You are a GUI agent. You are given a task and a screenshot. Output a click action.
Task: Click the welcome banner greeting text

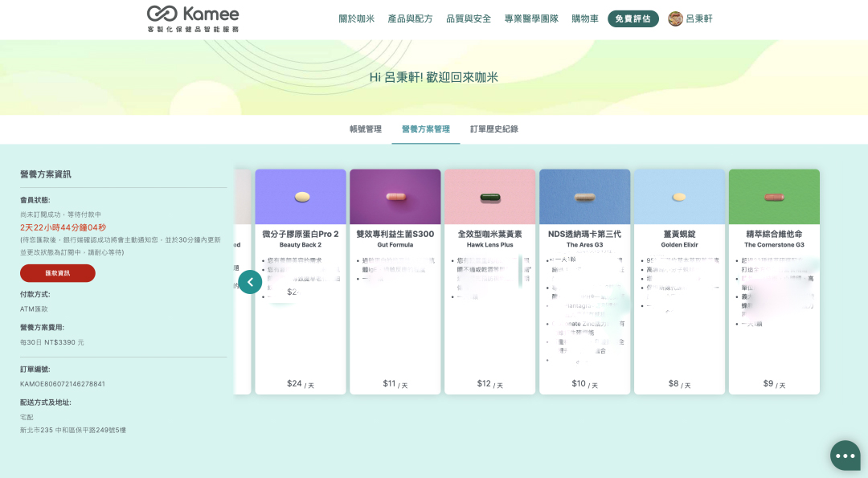[433, 77]
